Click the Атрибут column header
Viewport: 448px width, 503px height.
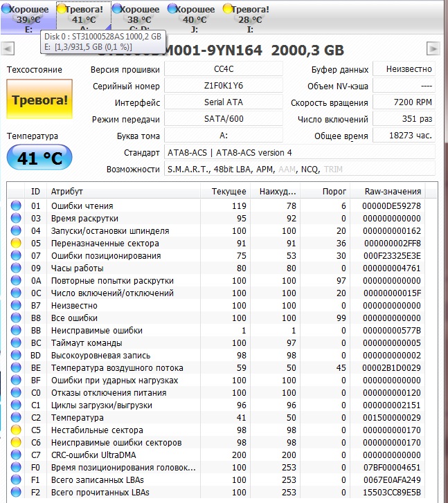(x=124, y=192)
